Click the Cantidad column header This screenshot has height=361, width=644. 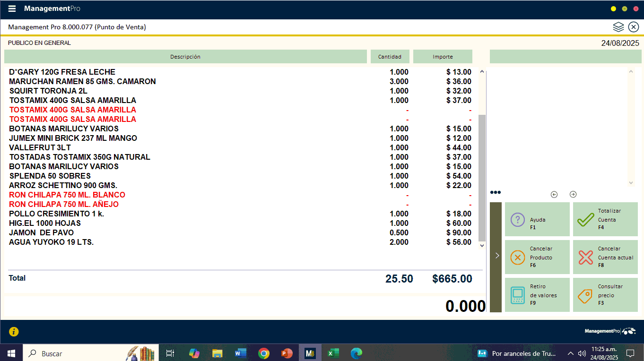pyautogui.click(x=390, y=57)
